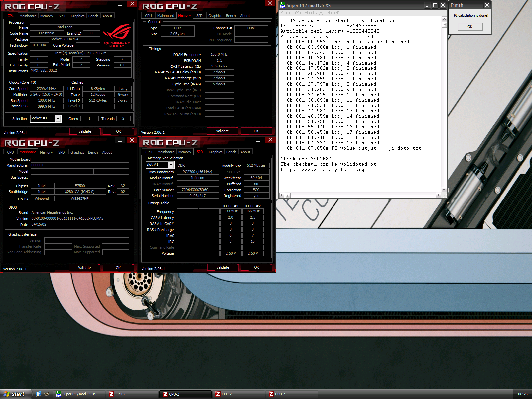Screen dimensions: 532x399
Task: Click OK in the Mainboard tab window
Action: pos(118,268)
